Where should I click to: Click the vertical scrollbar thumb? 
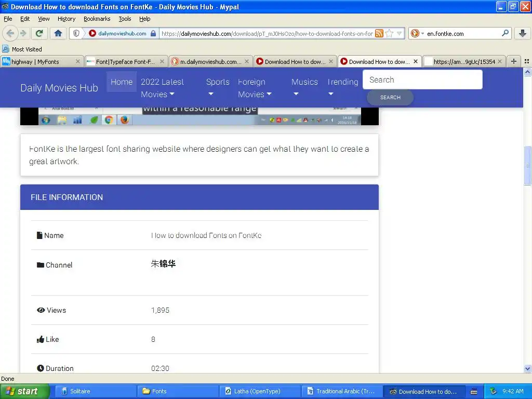527,165
